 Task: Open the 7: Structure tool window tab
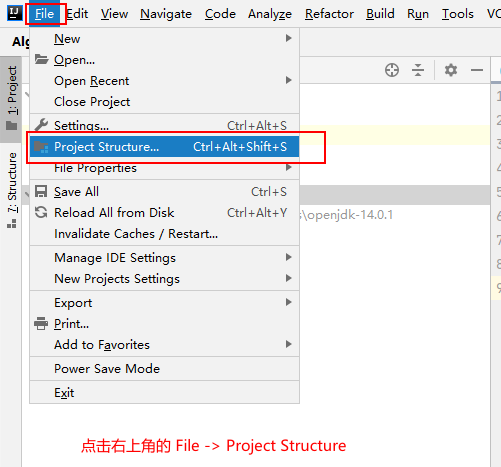pos(11,190)
